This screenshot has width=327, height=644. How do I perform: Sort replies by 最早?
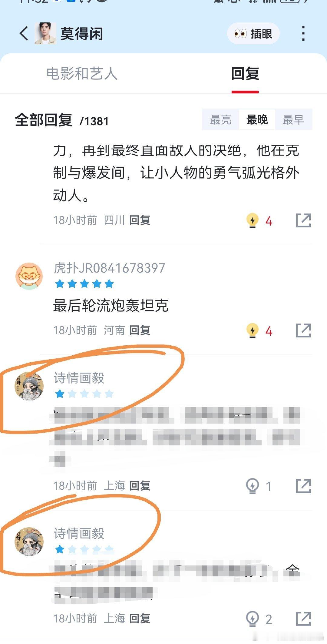[293, 119]
